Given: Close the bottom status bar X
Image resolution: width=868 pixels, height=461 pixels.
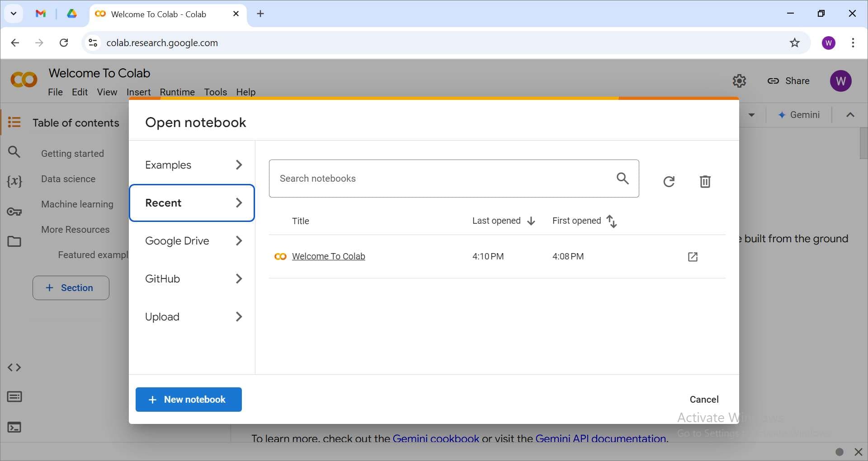Looking at the screenshot, I should click(859, 452).
